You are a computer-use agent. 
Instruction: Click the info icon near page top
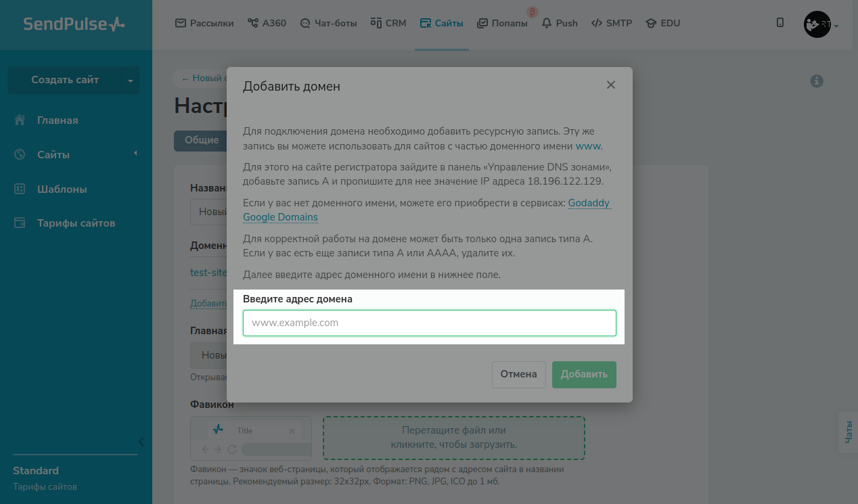[817, 81]
